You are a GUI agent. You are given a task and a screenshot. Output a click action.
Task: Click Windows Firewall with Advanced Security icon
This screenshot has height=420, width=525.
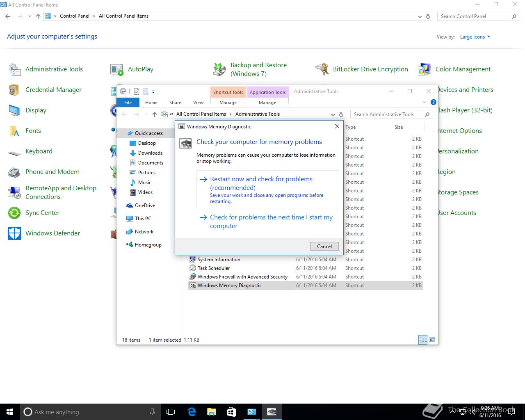[192, 276]
